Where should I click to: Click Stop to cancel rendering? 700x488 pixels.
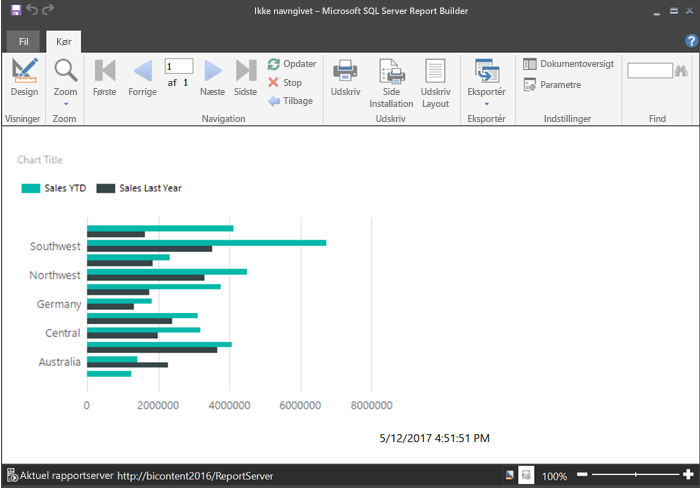tap(285, 83)
